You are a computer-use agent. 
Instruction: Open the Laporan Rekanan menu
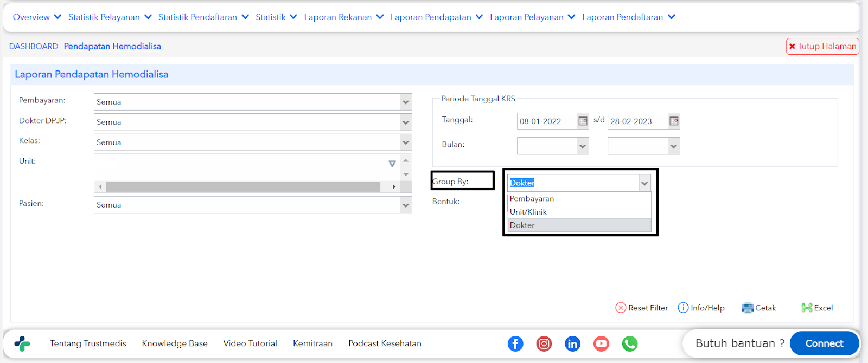coord(344,17)
